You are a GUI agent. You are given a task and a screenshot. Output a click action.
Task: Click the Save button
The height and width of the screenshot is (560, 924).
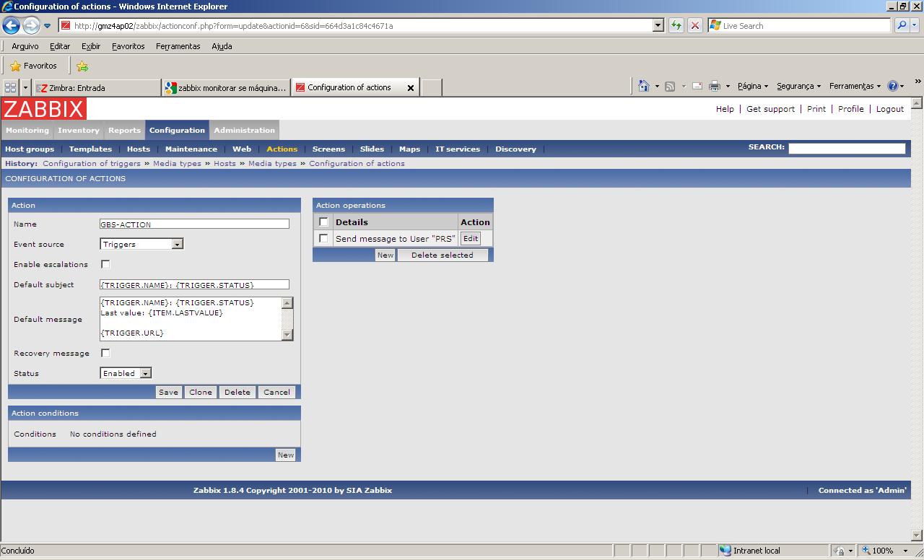coord(168,393)
